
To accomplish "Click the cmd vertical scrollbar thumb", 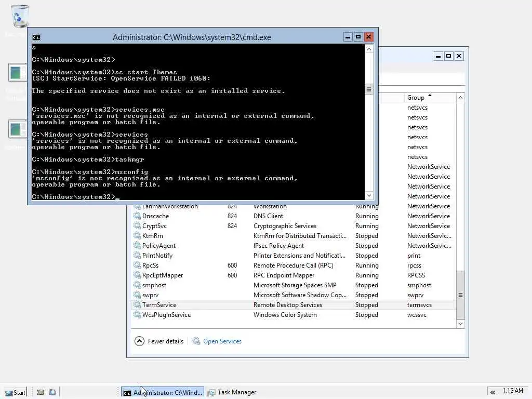I will (369, 89).
